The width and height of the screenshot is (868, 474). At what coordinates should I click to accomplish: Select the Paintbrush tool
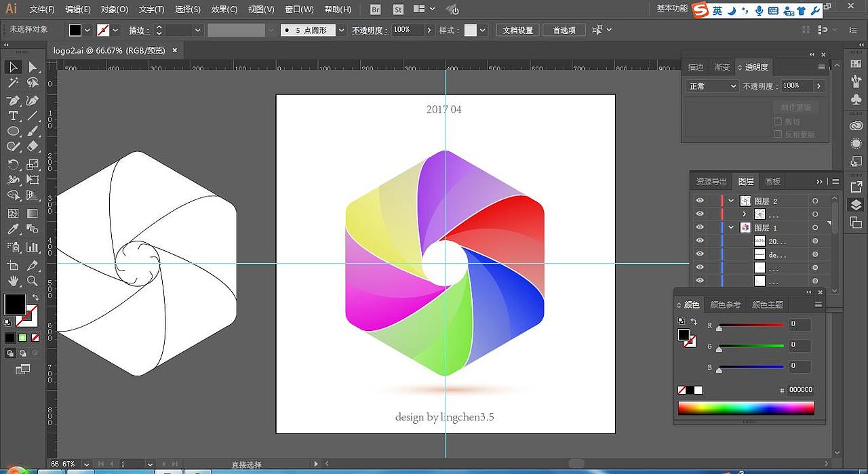click(33, 131)
